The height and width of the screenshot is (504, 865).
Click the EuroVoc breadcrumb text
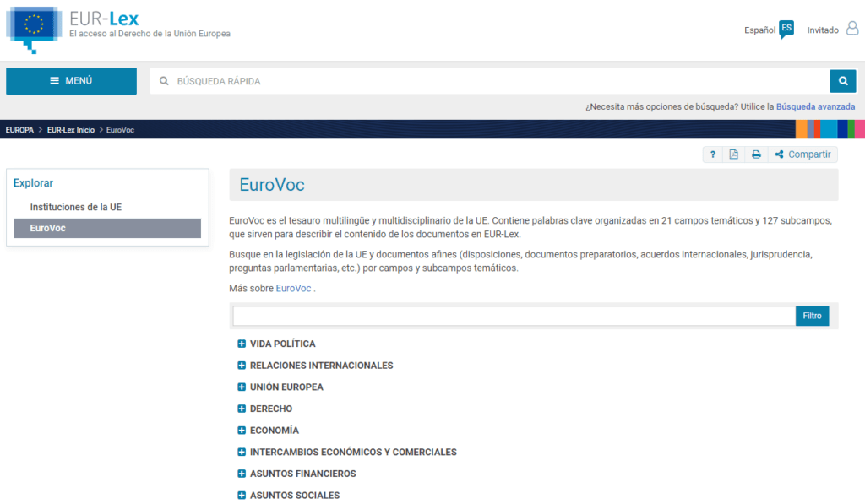pos(120,130)
